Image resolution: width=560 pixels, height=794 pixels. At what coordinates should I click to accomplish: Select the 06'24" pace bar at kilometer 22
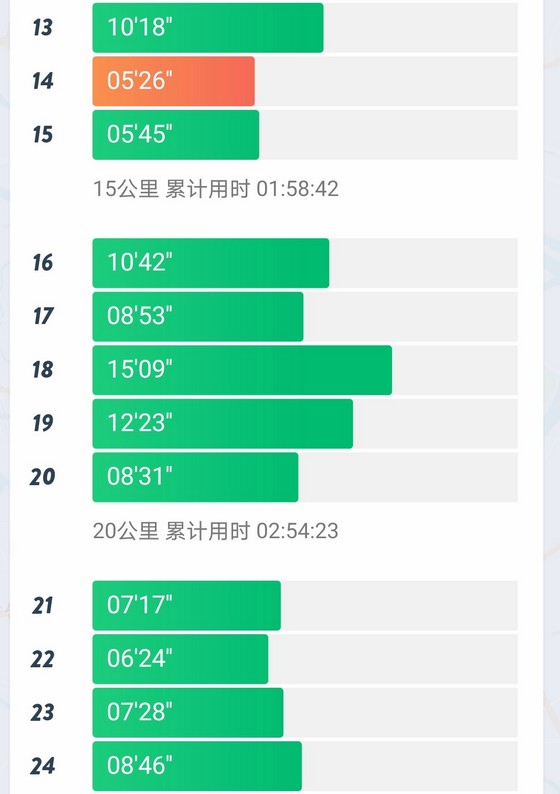180,659
